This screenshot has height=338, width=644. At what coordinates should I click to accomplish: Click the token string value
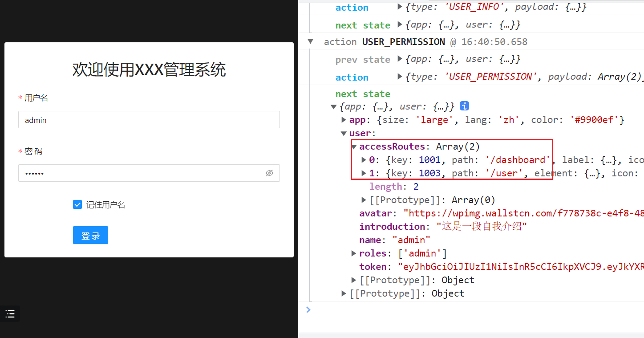[521, 267]
